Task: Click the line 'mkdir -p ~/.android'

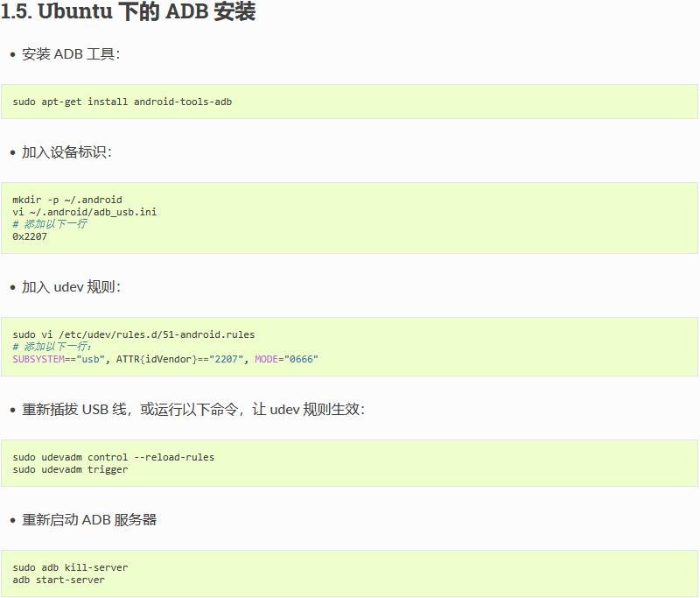Action: click(67, 200)
